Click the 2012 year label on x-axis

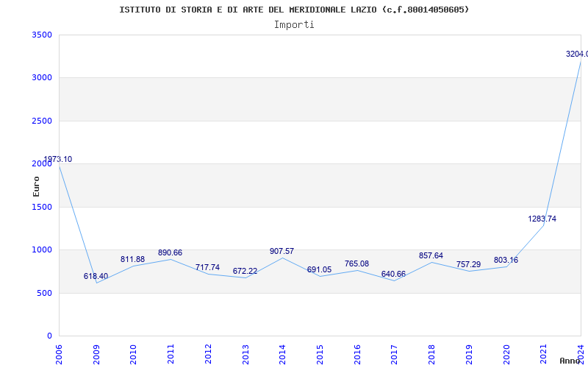208,355
